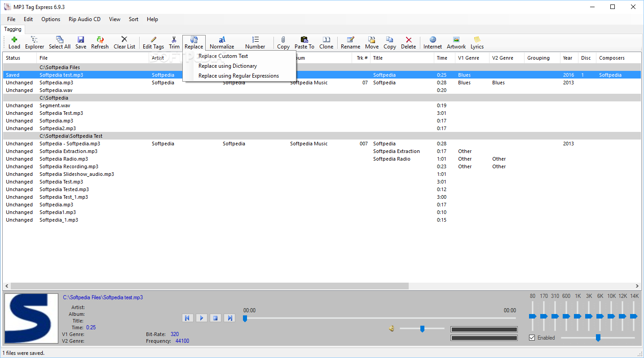Select the Tagging tab
Screen dimensions: 644x358
point(13,30)
